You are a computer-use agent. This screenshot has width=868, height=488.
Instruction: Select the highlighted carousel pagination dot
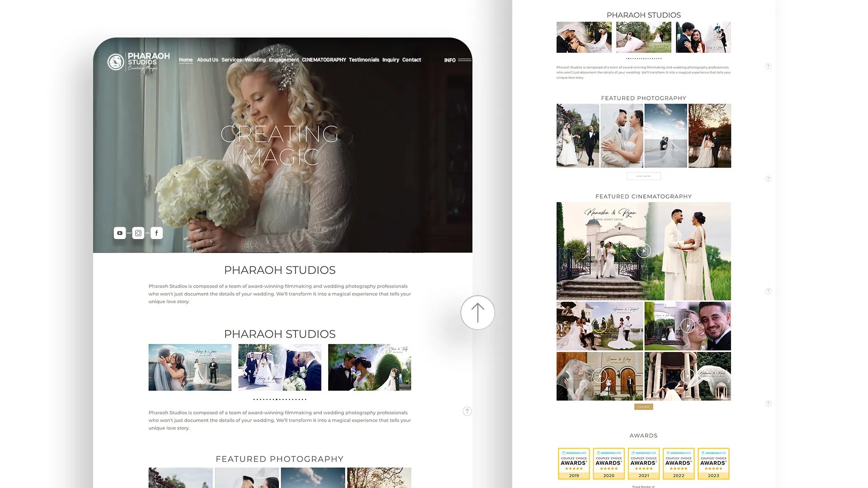pyautogui.click(x=277, y=399)
